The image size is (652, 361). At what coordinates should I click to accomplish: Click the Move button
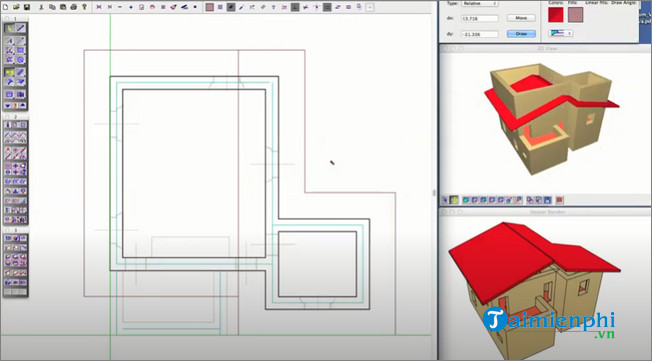pyautogui.click(x=521, y=18)
